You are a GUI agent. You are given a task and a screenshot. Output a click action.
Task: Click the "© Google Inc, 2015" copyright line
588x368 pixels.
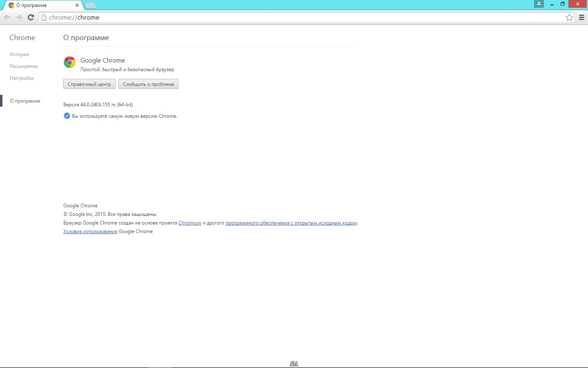click(x=110, y=214)
